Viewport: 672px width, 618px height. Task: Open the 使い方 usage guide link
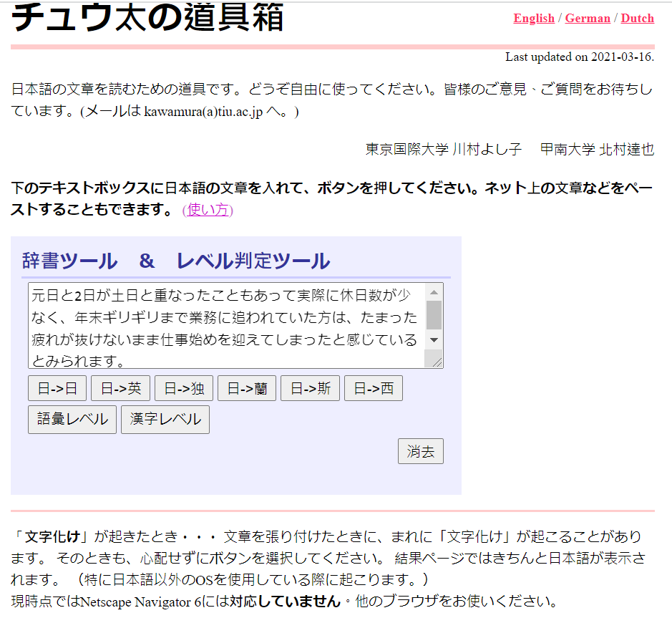[x=208, y=210]
